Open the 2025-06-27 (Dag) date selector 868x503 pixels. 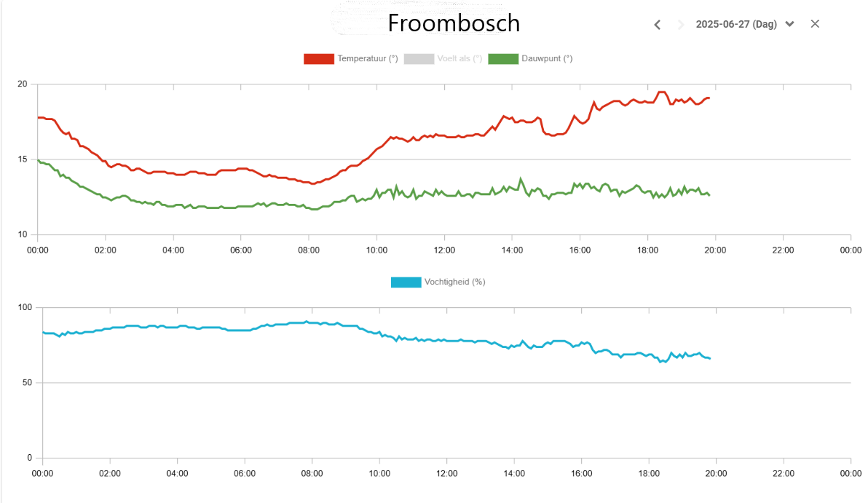[x=735, y=24]
